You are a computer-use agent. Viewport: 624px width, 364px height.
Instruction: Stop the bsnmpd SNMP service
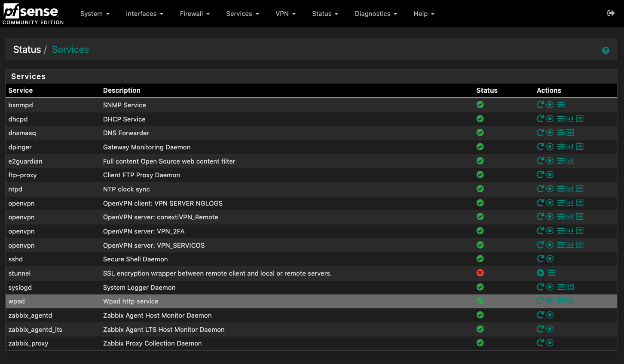coord(550,104)
